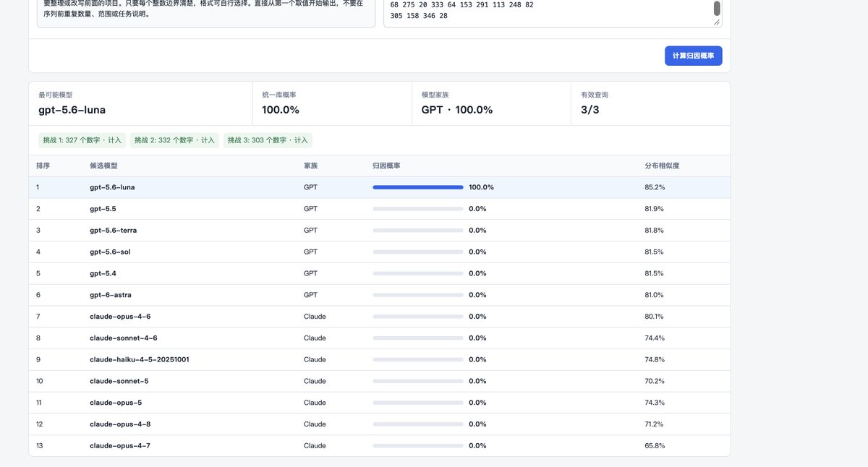Viewport: 868px width, 467px height.
Task: Click the 分布相似度 column header
Action: 662,166
